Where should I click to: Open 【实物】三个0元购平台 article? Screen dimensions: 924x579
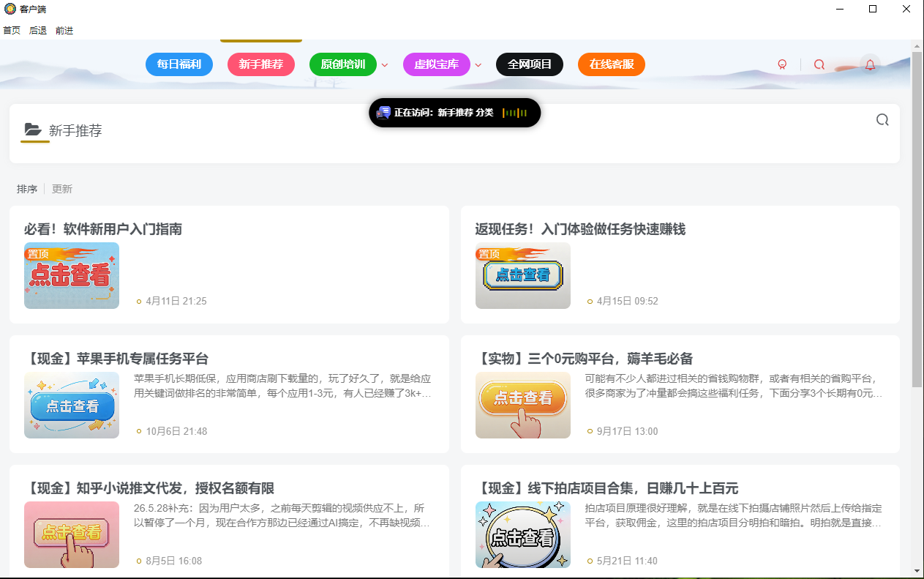(584, 359)
